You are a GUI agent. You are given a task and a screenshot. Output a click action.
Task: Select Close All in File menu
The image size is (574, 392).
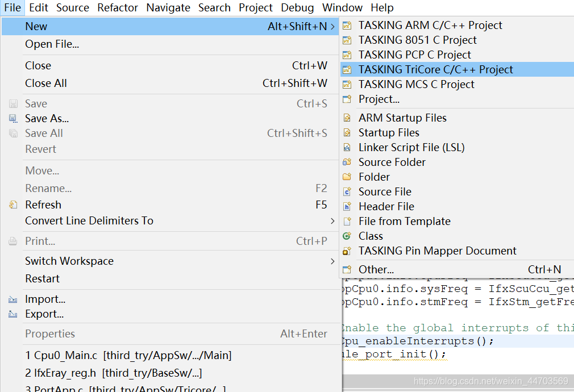pyautogui.click(x=170, y=83)
